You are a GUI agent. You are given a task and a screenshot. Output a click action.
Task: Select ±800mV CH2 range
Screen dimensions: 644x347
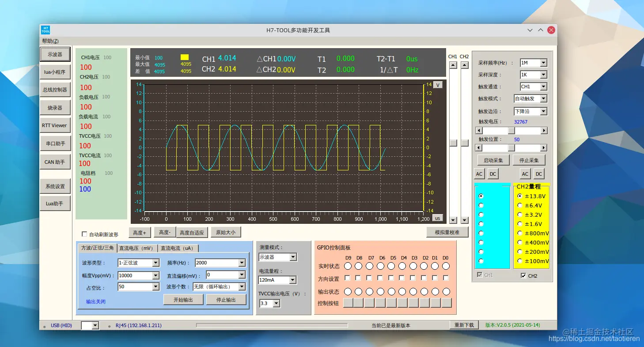(x=520, y=233)
